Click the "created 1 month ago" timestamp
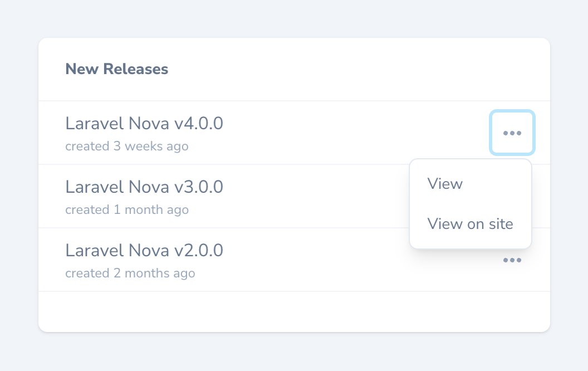This screenshot has width=588, height=371. click(127, 210)
